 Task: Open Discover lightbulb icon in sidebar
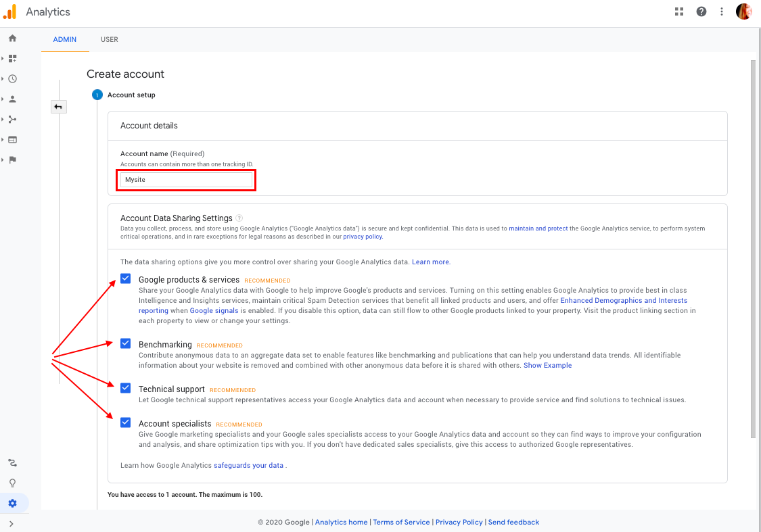(13, 483)
